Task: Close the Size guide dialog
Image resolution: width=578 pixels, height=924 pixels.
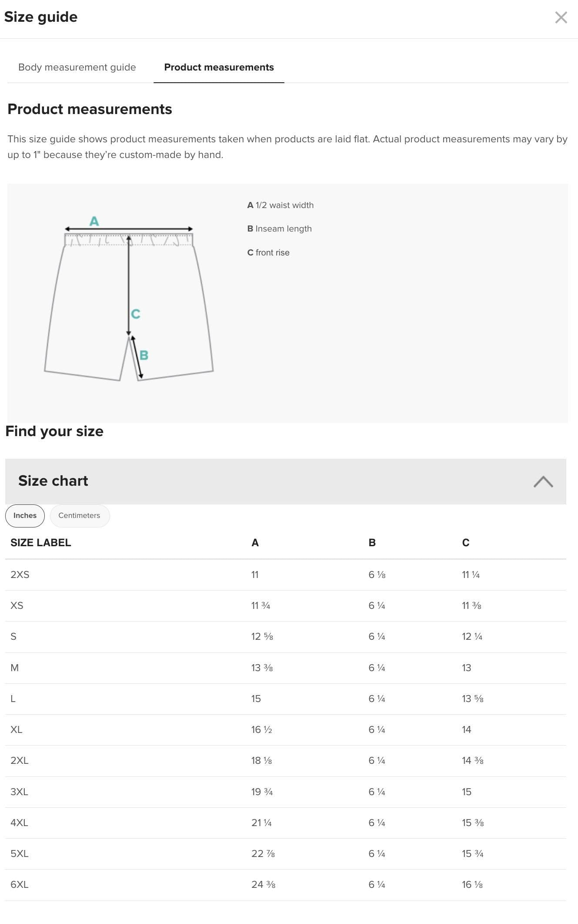Action: click(561, 17)
